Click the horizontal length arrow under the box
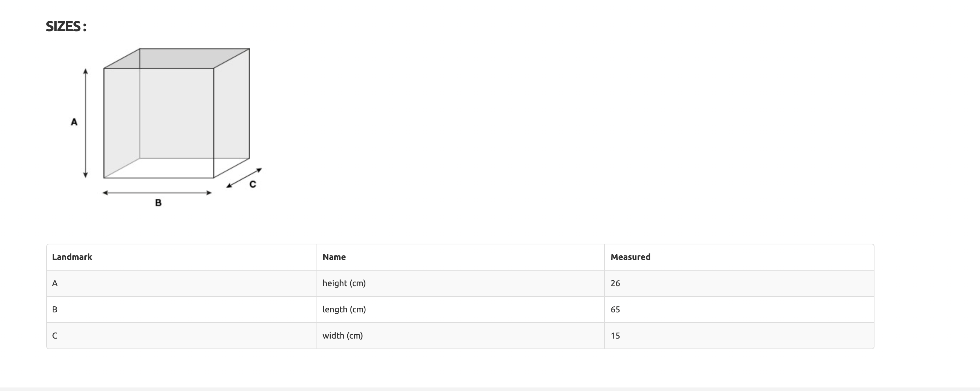The height and width of the screenshot is (391, 980). point(157,193)
